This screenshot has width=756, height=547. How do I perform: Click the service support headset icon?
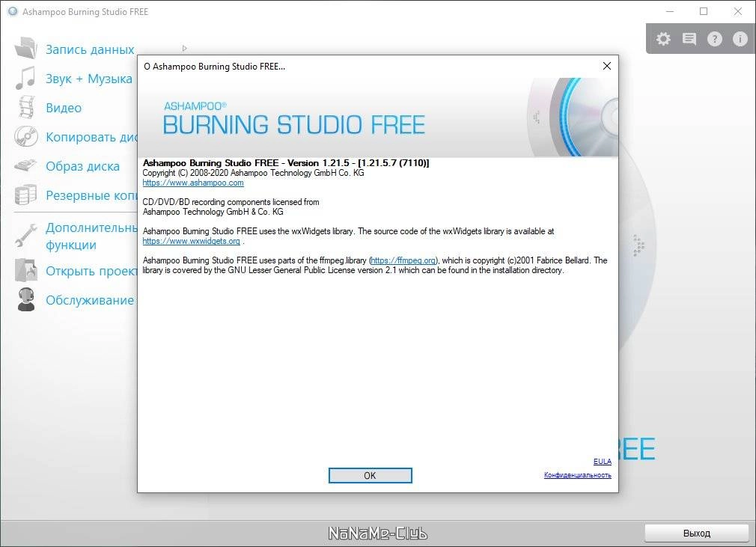point(26,299)
